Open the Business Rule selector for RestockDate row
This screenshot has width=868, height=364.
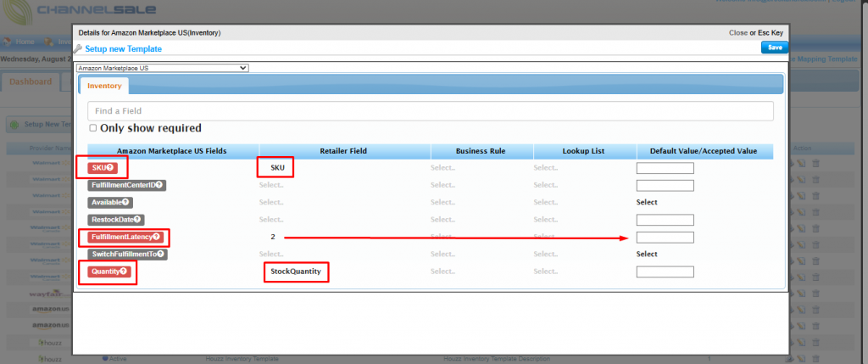[x=442, y=220]
